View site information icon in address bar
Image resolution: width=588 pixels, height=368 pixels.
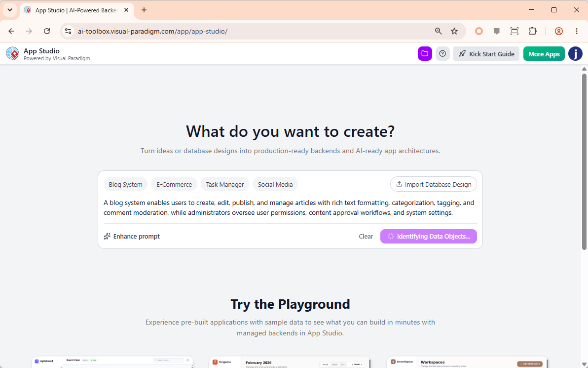coord(68,31)
